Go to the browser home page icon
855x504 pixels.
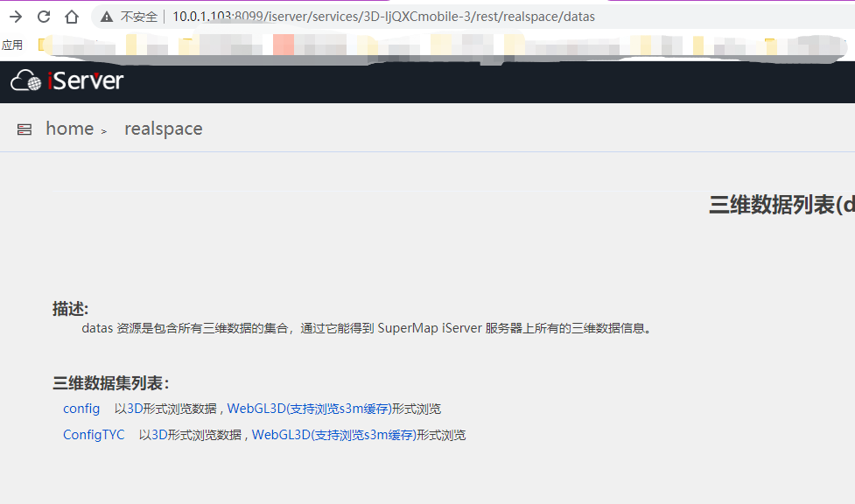72,17
